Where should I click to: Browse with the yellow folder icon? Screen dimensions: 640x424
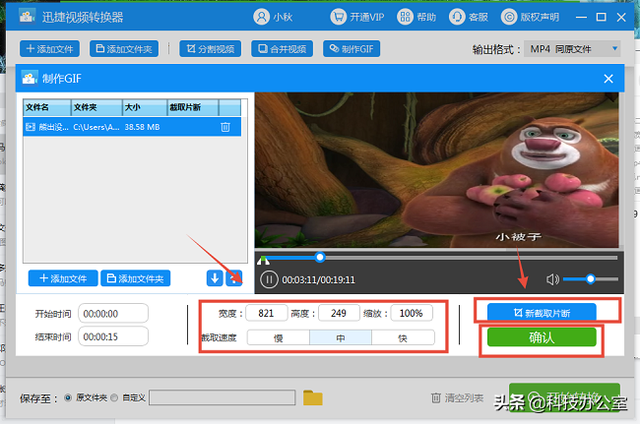(x=313, y=397)
